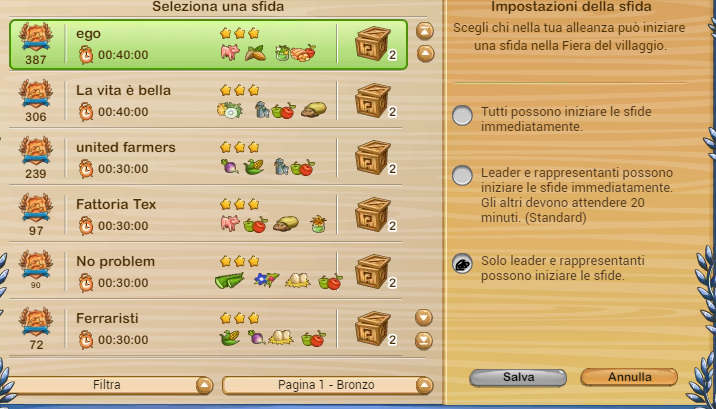The image size is (716, 409).
Task: Jump to the bottom of the challenge list
Action: tap(424, 341)
